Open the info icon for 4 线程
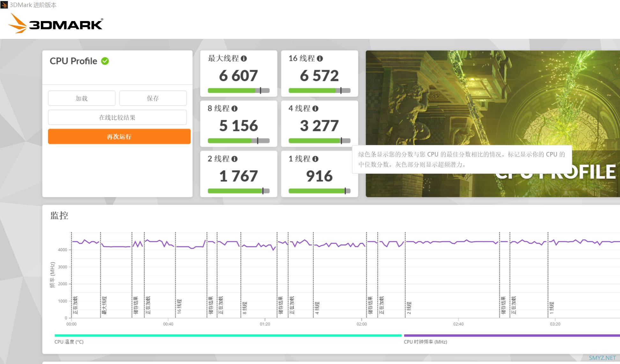This screenshot has width=620, height=364. coord(315,109)
